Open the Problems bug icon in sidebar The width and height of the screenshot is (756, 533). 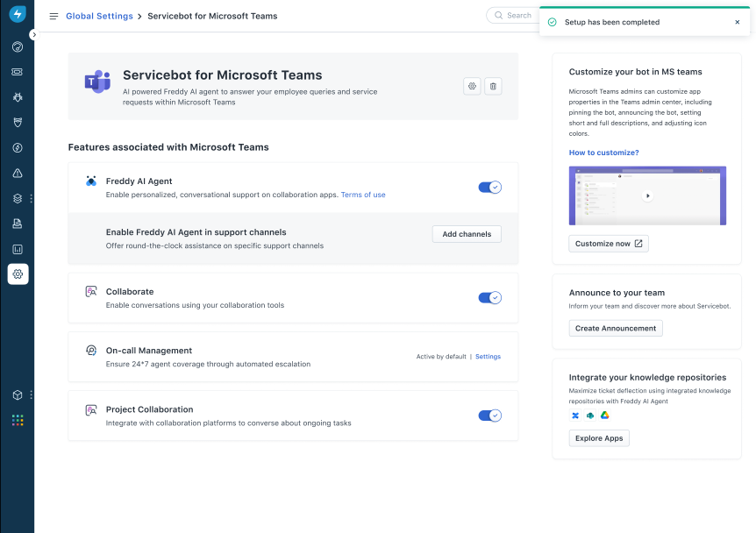[18, 97]
